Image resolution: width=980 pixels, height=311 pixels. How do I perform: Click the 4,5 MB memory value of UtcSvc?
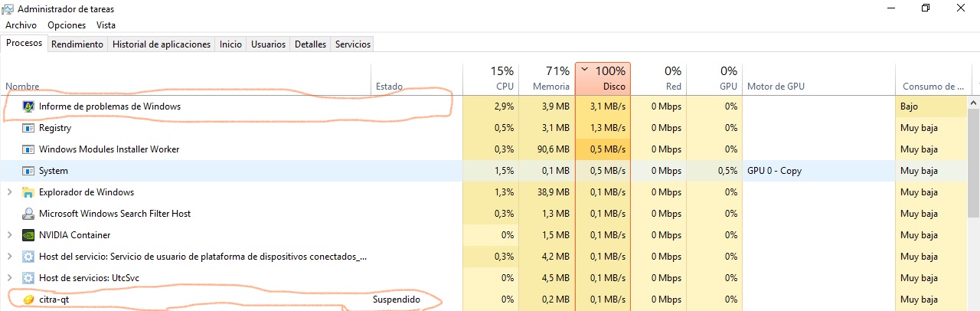coord(555,278)
